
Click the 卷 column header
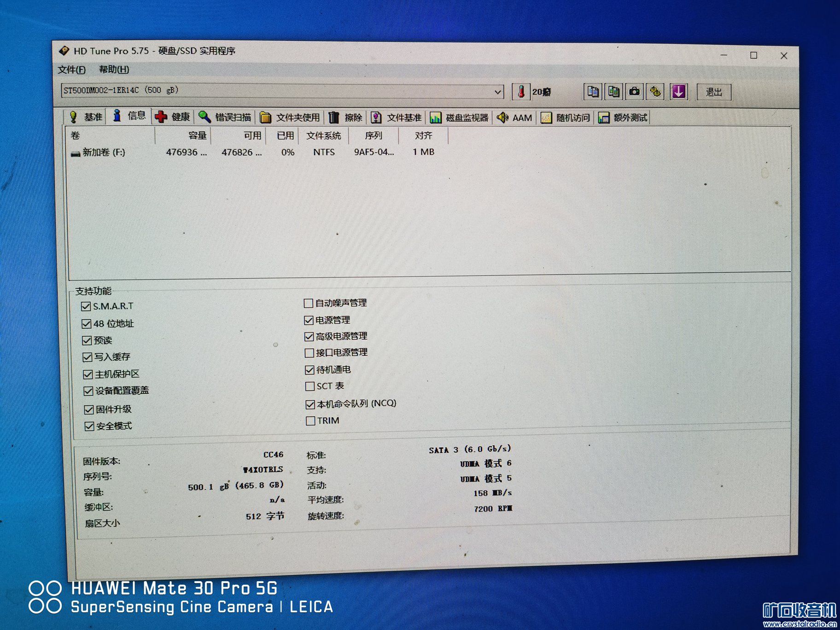point(111,135)
